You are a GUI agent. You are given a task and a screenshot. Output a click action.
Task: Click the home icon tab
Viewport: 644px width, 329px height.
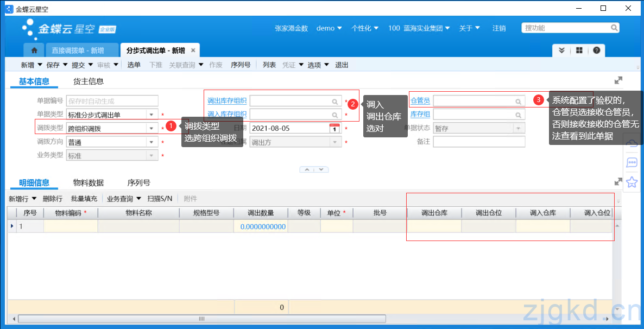pos(34,50)
